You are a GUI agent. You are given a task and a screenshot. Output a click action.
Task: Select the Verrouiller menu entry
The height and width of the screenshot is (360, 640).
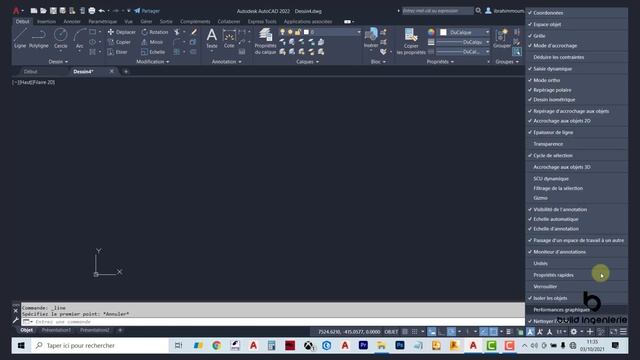[576, 287]
